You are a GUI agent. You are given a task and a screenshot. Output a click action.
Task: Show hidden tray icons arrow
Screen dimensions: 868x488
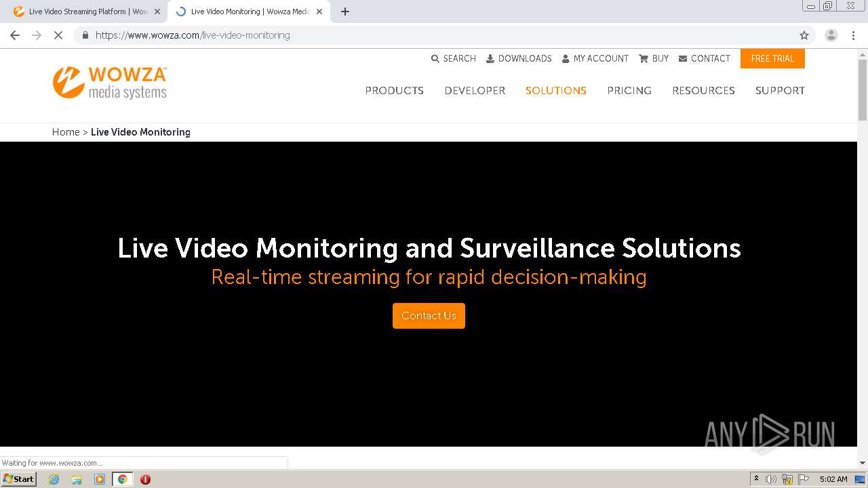point(756,479)
